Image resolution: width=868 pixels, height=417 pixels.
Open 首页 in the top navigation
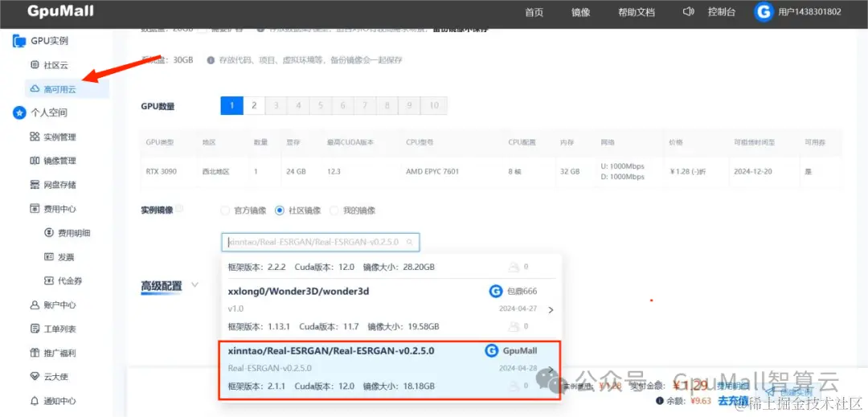tap(534, 12)
